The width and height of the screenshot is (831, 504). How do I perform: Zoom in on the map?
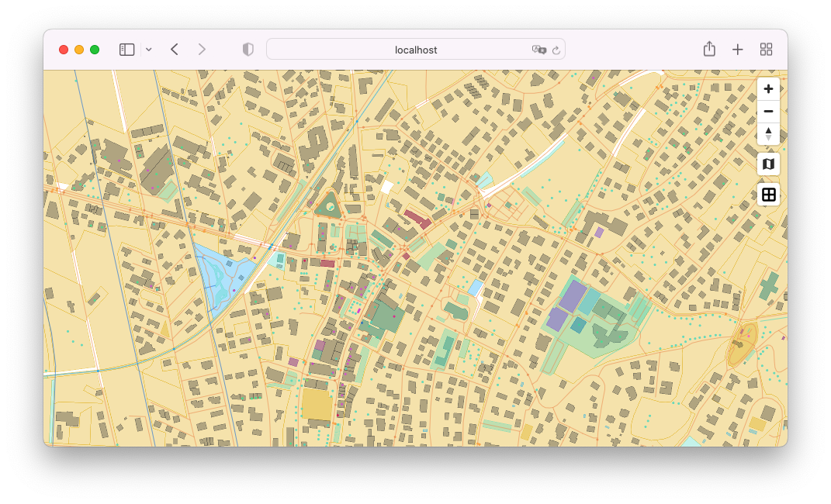click(768, 88)
